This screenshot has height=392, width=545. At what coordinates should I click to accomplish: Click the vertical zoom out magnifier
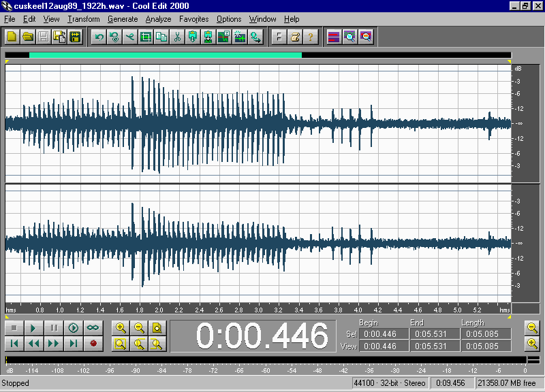pyautogui.click(x=533, y=328)
